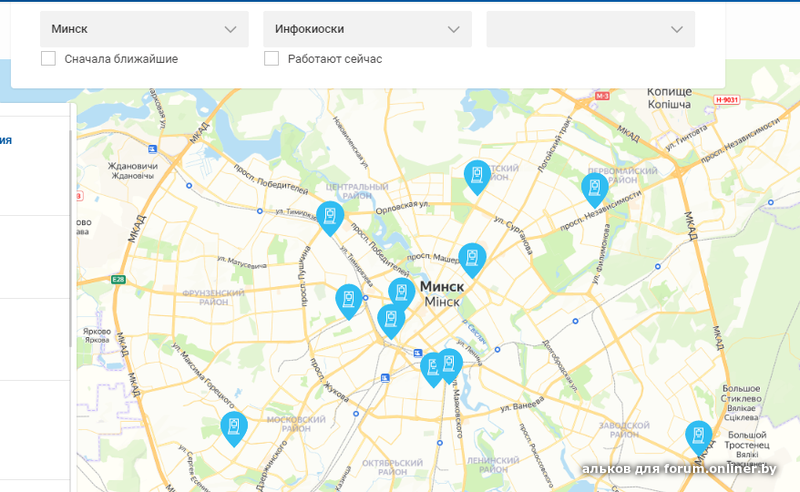
Task: Open the Минск city dropdown
Action: 144,29
